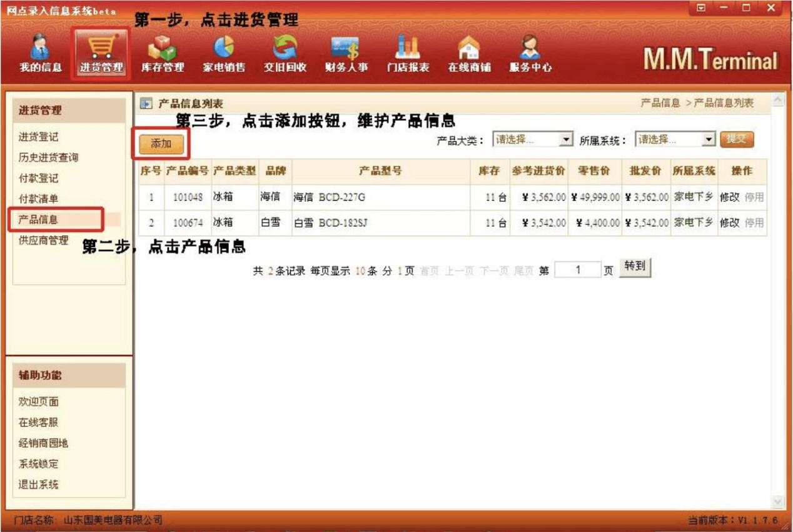Open 在线商铺 house icon
The image size is (793, 532).
(x=469, y=54)
